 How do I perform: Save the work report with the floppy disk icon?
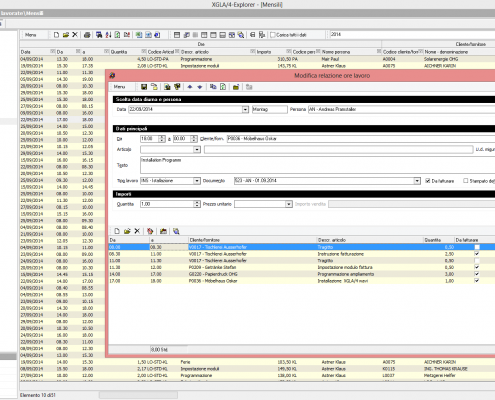(x=144, y=87)
